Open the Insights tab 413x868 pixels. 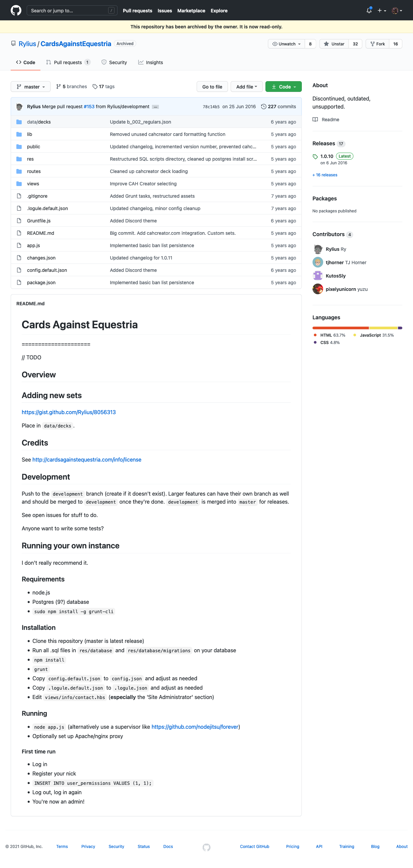(151, 62)
